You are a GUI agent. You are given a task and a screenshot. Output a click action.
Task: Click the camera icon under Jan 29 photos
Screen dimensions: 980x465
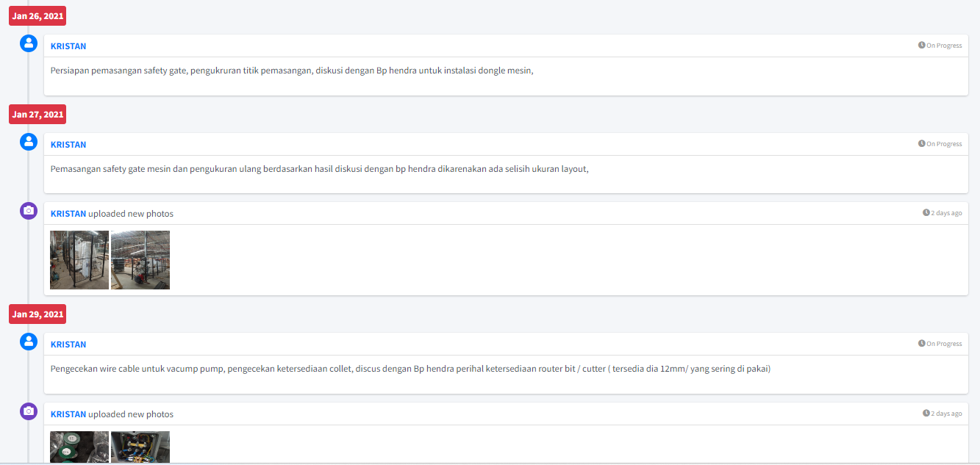29,411
